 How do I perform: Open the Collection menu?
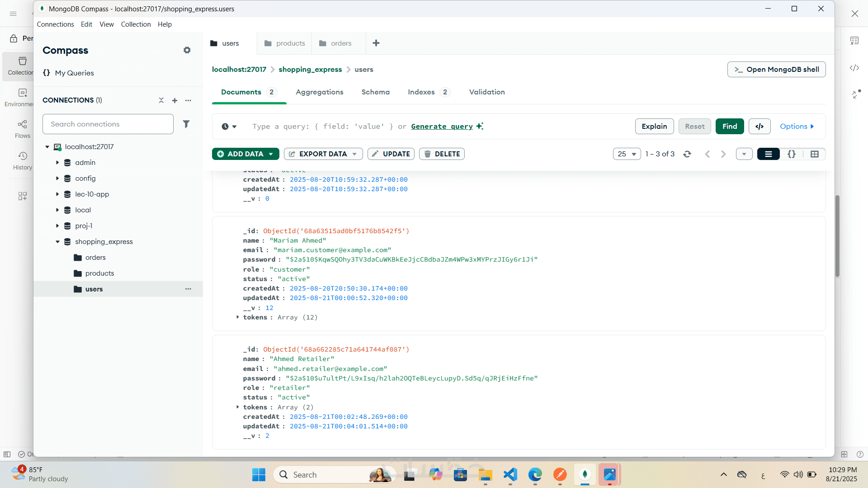coord(136,24)
